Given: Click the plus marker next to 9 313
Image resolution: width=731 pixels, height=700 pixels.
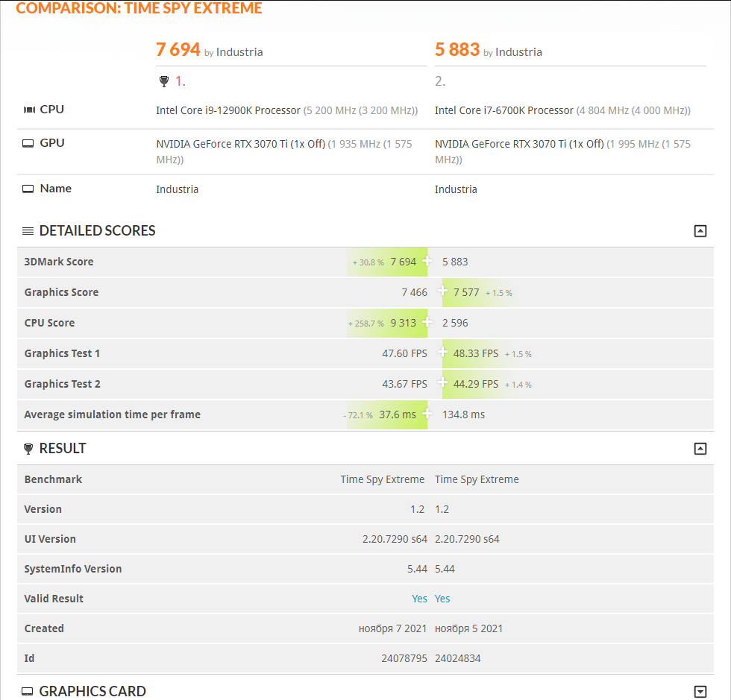Looking at the screenshot, I should click(x=427, y=321).
